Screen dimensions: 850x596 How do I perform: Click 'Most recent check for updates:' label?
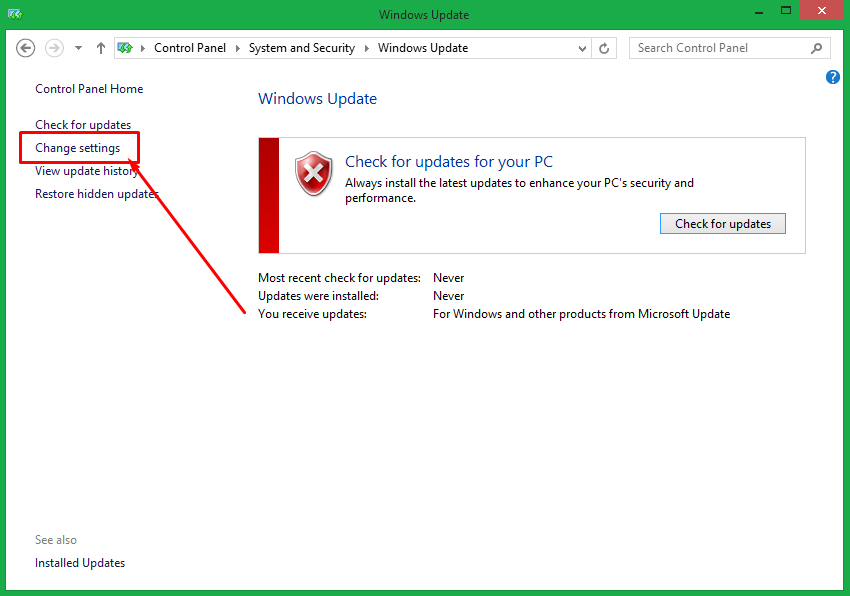coord(339,278)
